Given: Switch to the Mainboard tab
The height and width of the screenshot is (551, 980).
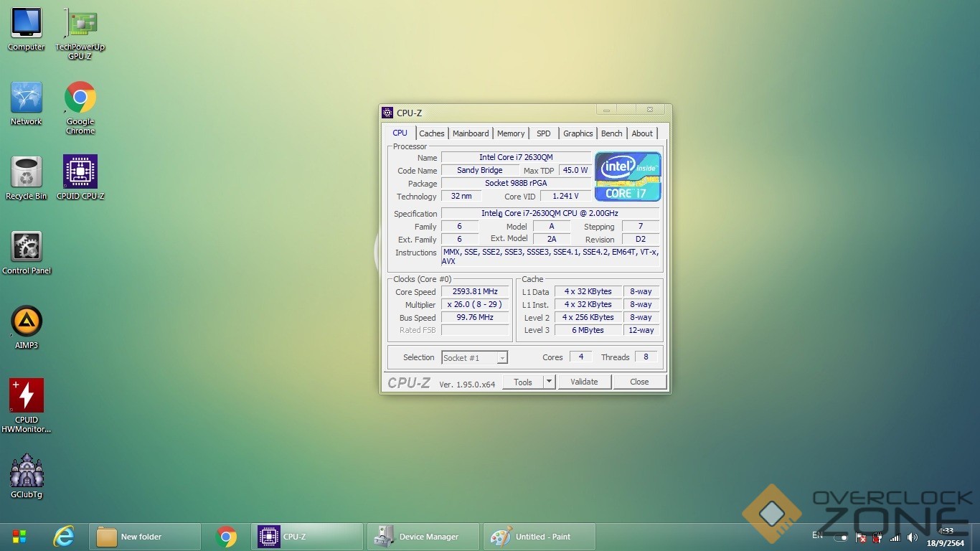Looking at the screenshot, I should pyautogui.click(x=471, y=133).
